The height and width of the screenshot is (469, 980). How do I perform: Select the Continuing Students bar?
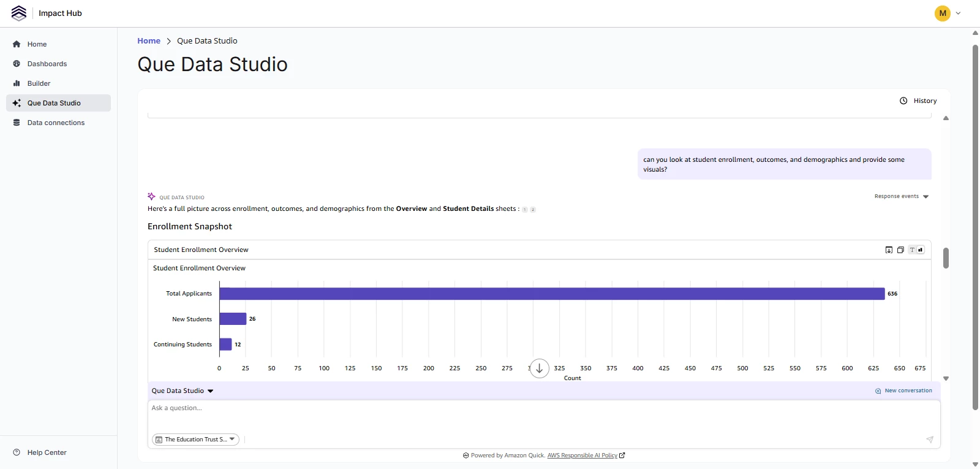point(226,345)
